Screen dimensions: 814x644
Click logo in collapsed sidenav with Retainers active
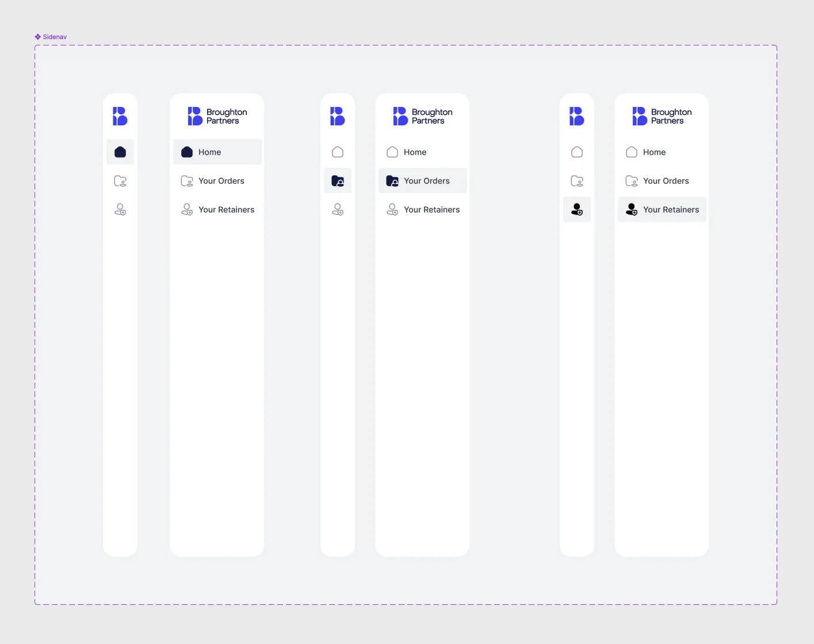[577, 116]
